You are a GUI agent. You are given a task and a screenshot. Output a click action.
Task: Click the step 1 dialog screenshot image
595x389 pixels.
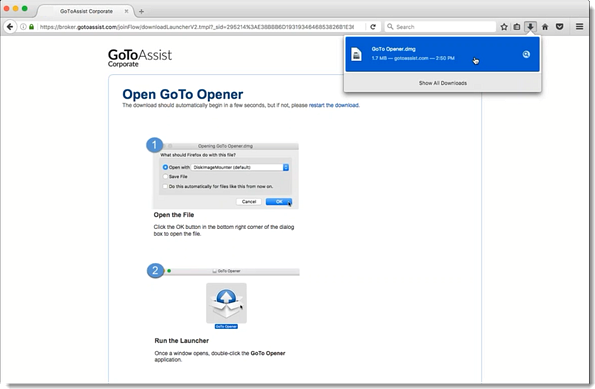(225, 175)
